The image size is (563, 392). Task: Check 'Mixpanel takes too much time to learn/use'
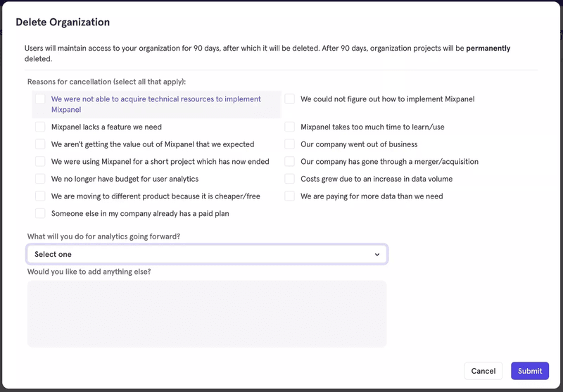click(x=290, y=127)
